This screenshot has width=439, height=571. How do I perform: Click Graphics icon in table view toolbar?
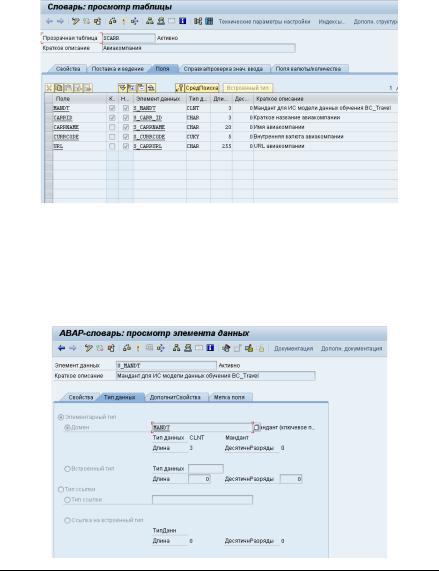198,21
